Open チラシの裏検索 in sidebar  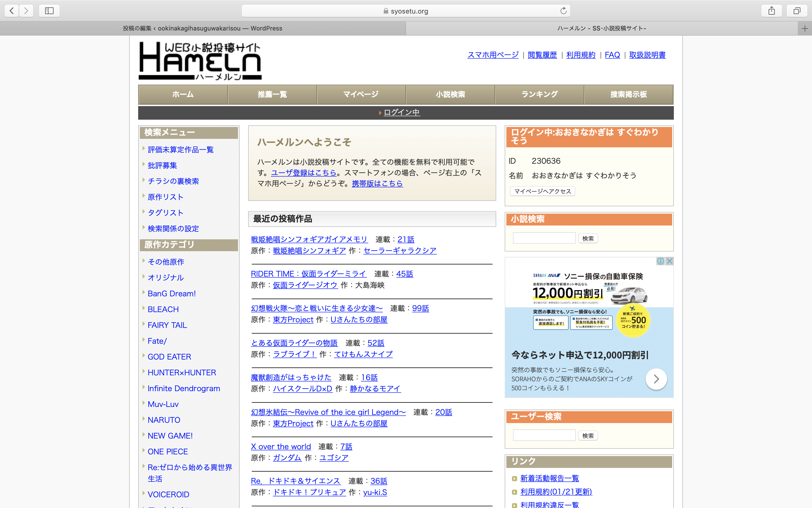[x=173, y=181]
